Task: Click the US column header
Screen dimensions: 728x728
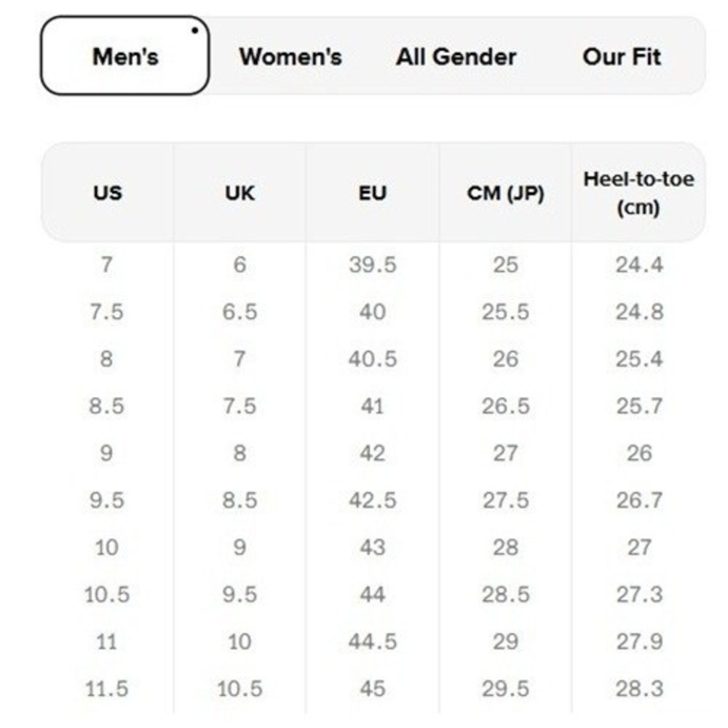Action: (x=107, y=192)
